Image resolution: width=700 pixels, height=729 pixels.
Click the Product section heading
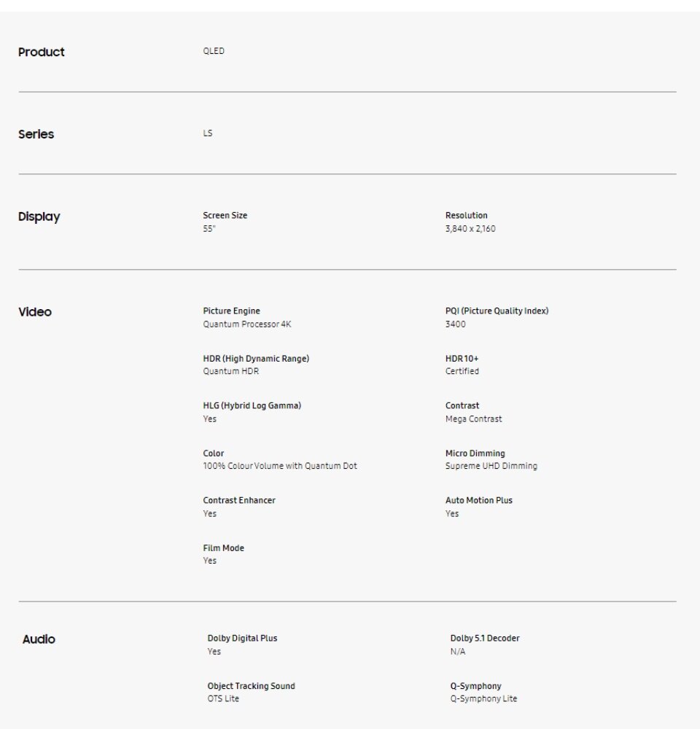pos(42,52)
